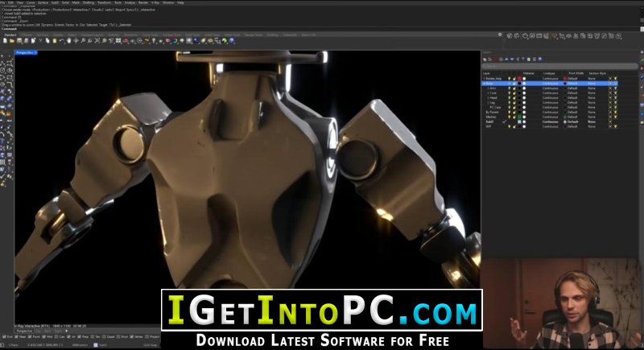Click the Filter funnel icon in Layers panel
This screenshot has width=644, height=350.
(523, 60)
